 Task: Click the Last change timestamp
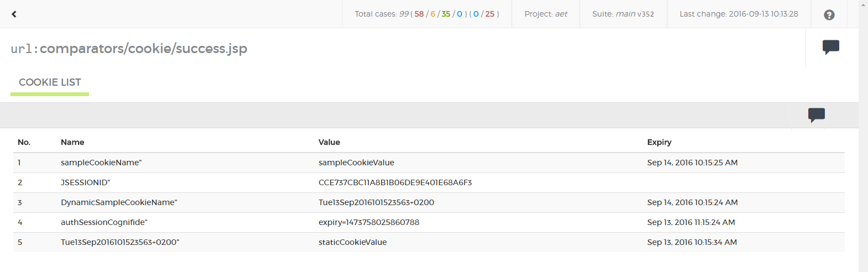(x=739, y=14)
